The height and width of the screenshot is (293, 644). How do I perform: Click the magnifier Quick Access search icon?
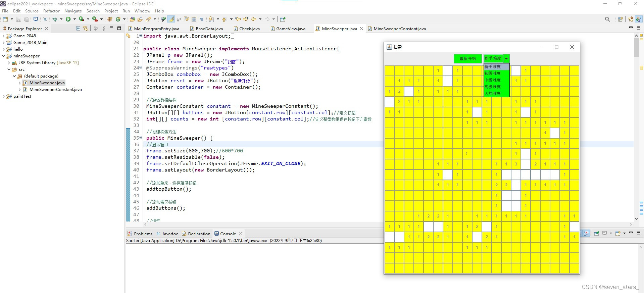coord(607,19)
